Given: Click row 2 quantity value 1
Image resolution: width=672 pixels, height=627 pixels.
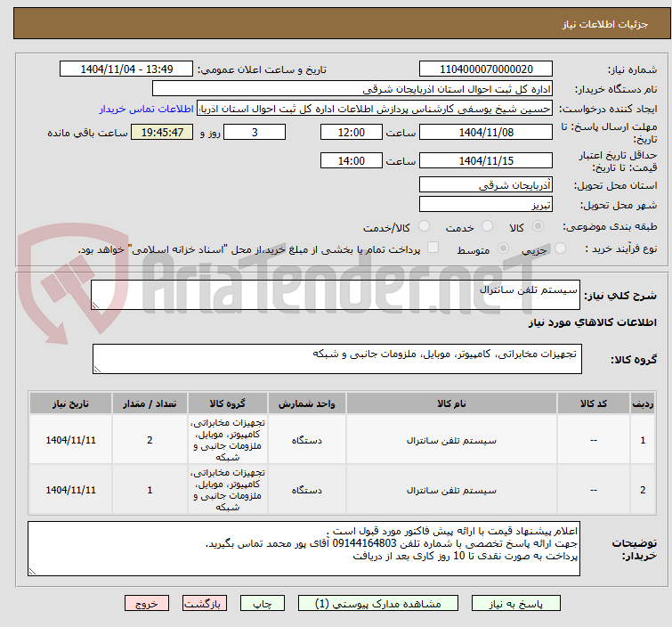Looking at the screenshot, I should (150, 490).
